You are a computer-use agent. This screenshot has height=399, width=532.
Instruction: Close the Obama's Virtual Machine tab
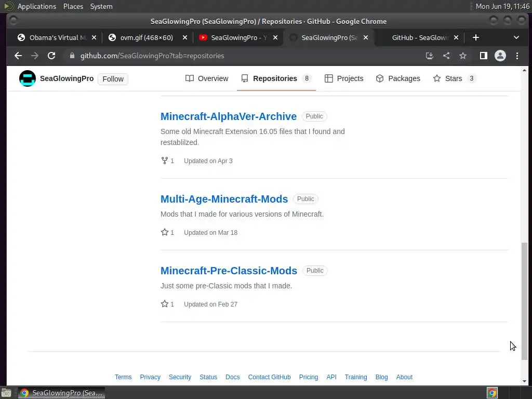(x=94, y=37)
